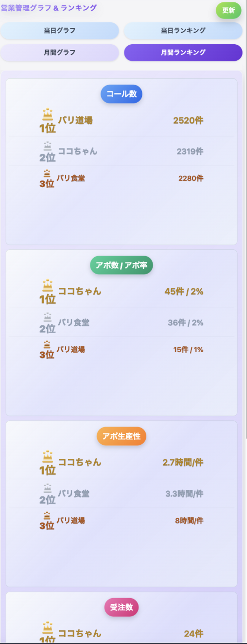Click the gold crown in アポ生産性 ranking

[47, 457]
